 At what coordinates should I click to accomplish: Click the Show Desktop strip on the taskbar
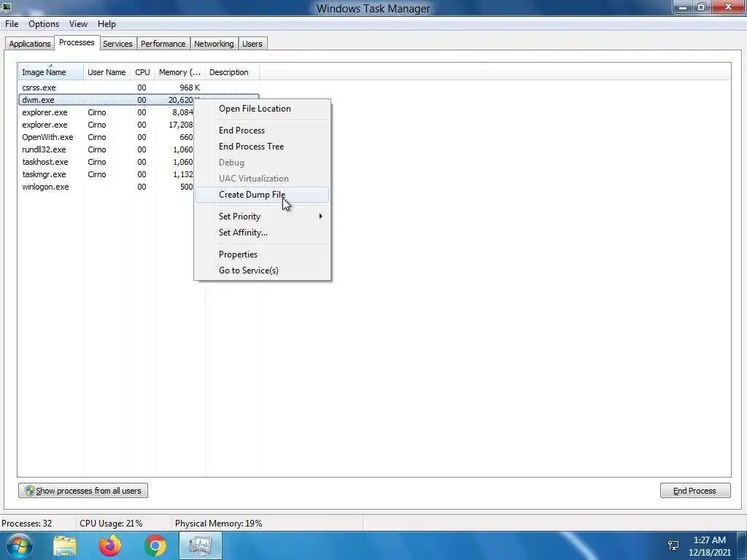741,545
